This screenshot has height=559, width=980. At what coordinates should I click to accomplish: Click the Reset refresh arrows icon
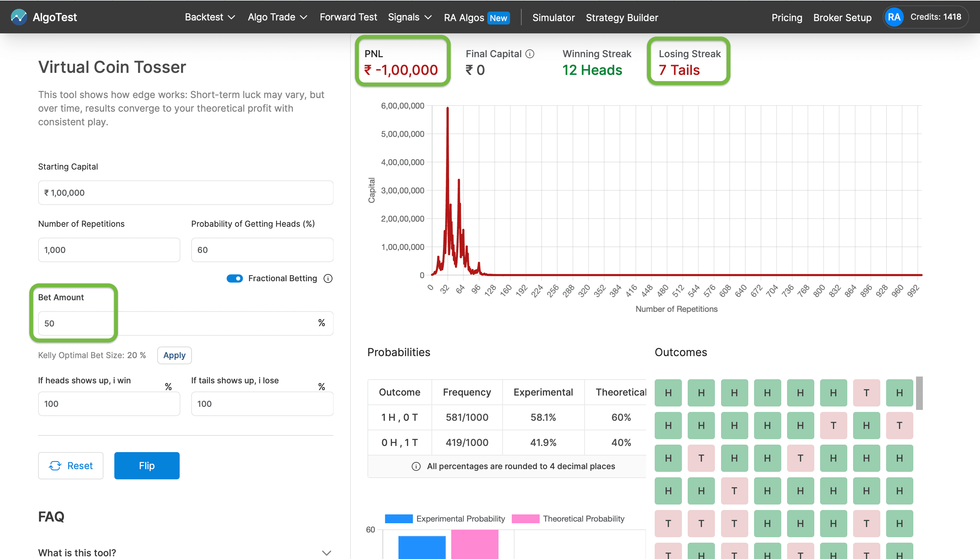(x=55, y=466)
